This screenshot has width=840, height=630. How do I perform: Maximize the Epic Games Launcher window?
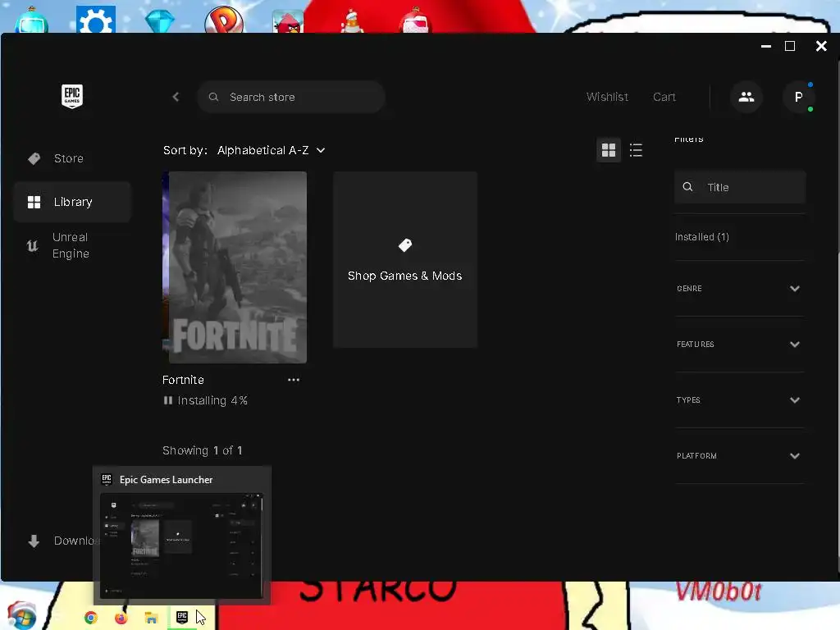click(790, 47)
